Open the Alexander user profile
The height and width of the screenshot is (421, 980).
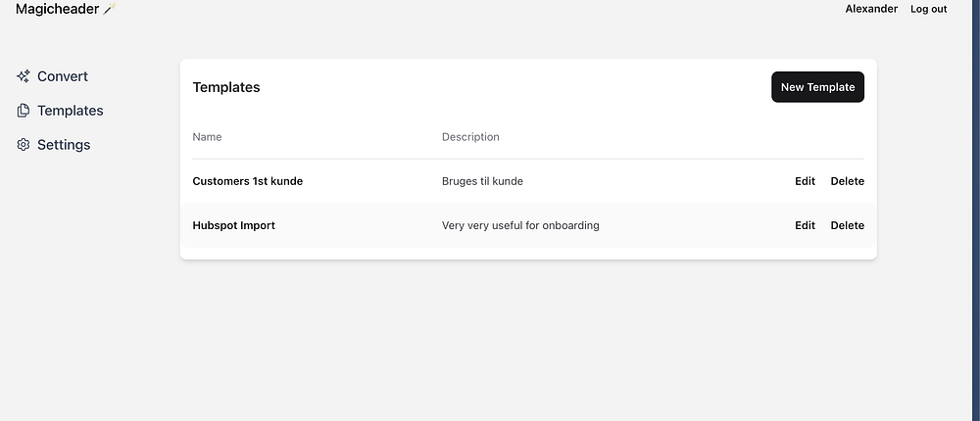coord(871,9)
